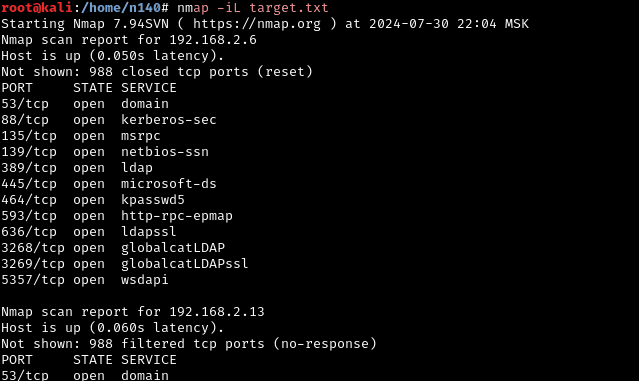Click the https://nmap.org URL in the output
Image resolution: width=639 pixels, height=381 pixels.
257,24
